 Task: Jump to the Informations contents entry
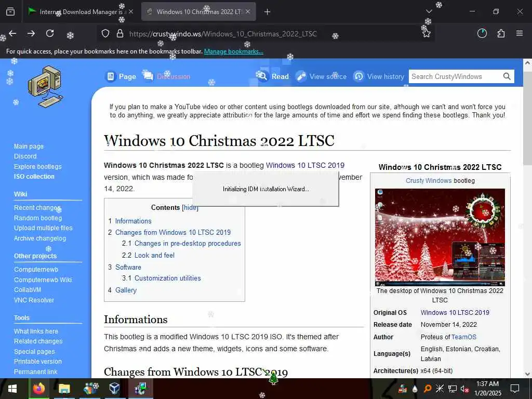133,221
